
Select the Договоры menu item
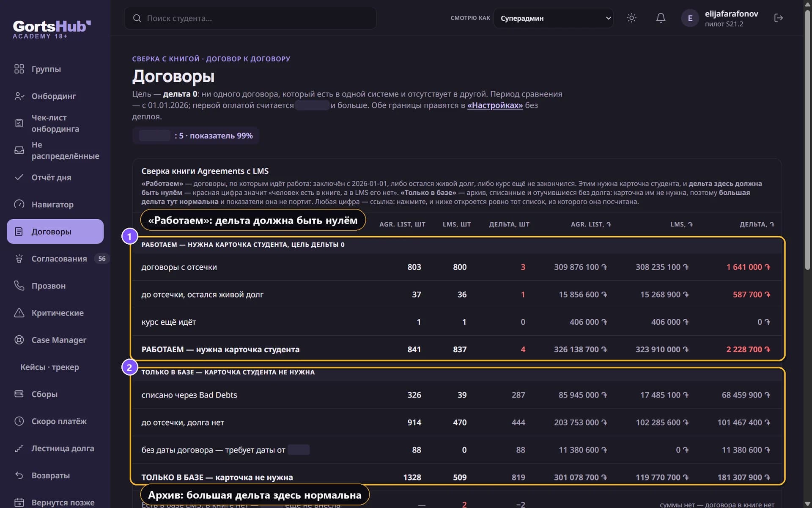coord(55,232)
